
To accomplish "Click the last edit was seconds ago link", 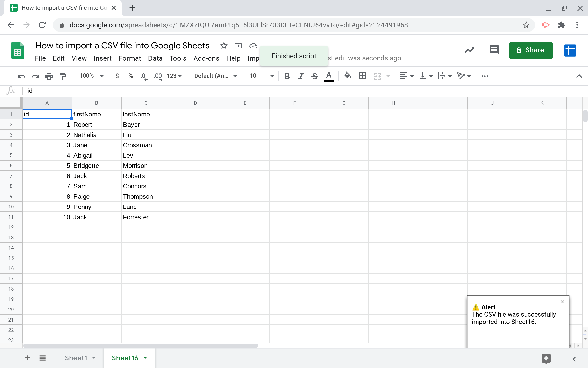I will tap(365, 58).
